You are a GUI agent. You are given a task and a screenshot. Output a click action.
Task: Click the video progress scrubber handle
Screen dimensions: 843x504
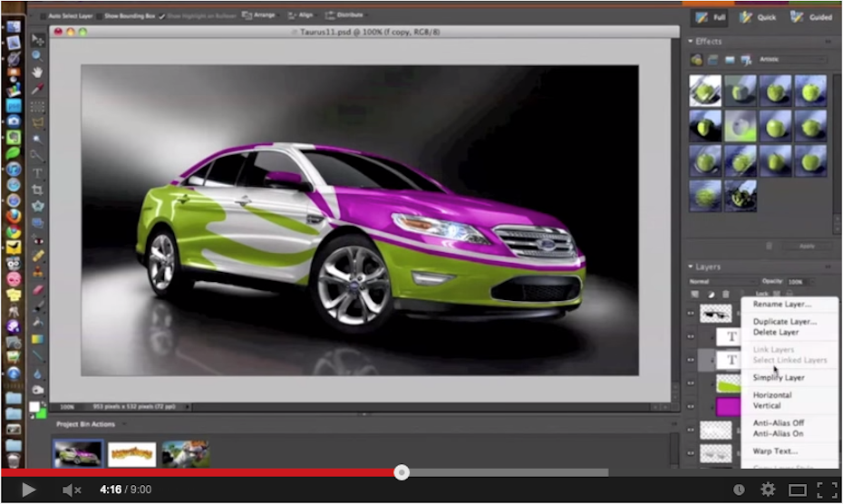pyautogui.click(x=402, y=472)
